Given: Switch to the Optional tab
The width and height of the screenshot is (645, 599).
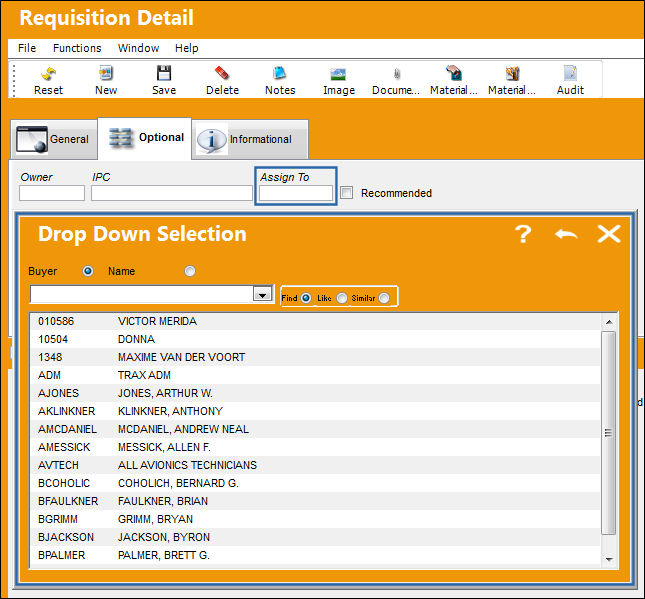Looking at the screenshot, I should [x=144, y=138].
